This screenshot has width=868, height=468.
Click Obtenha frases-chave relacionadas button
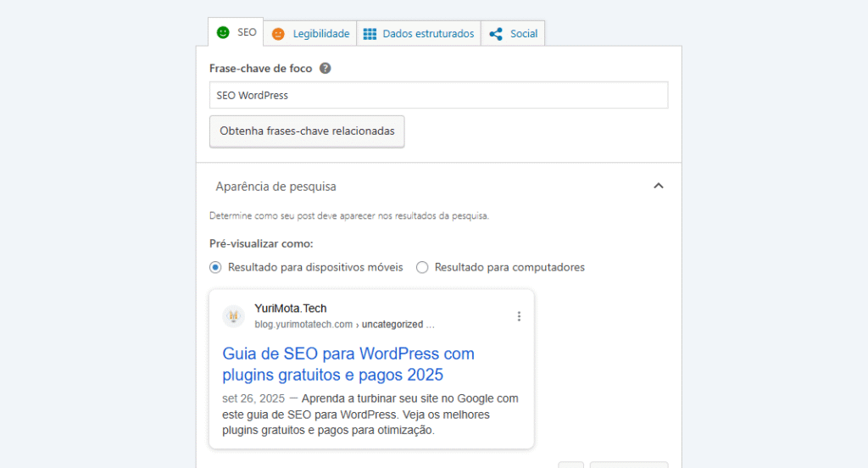pyautogui.click(x=307, y=131)
